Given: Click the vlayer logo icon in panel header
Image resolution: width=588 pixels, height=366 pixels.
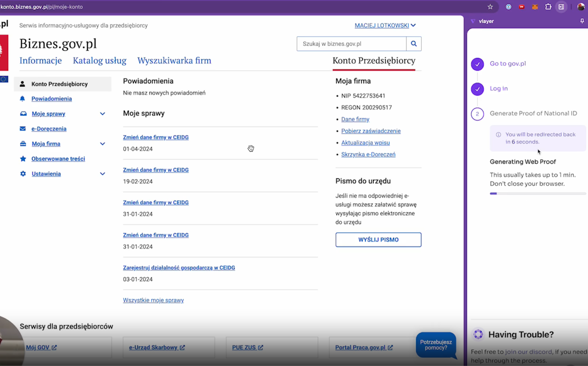Looking at the screenshot, I should coord(473,21).
